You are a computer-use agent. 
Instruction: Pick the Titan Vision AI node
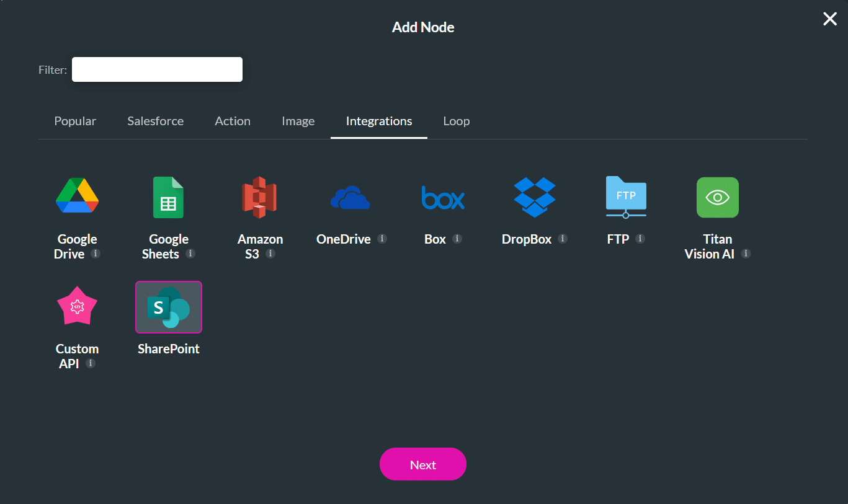pyautogui.click(x=717, y=197)
